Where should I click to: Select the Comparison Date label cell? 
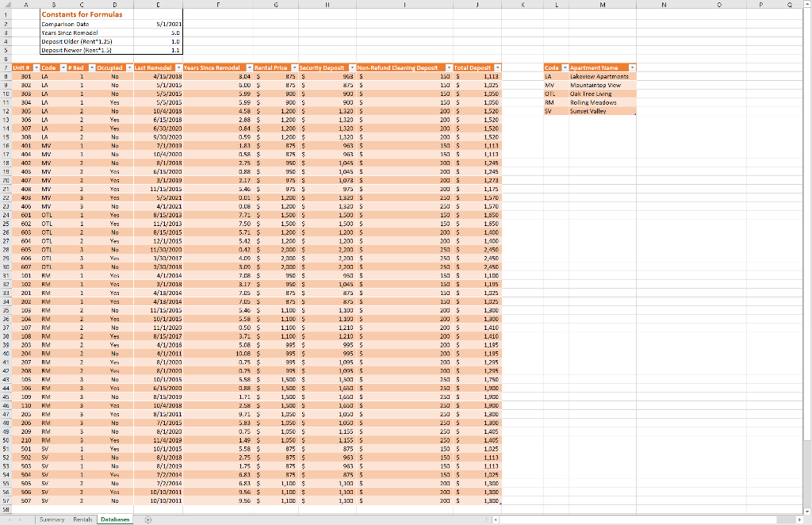pos(86,24)
